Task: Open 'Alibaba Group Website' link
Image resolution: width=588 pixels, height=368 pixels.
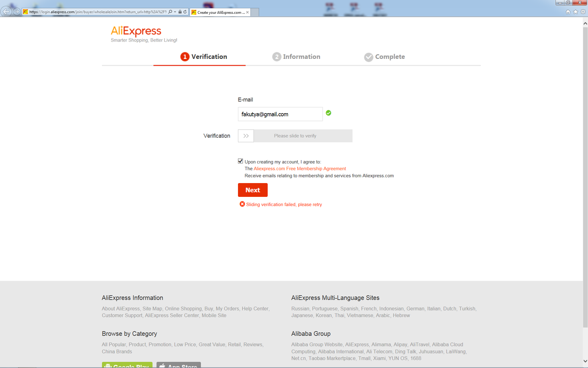Action: click(x=317, y=345)
